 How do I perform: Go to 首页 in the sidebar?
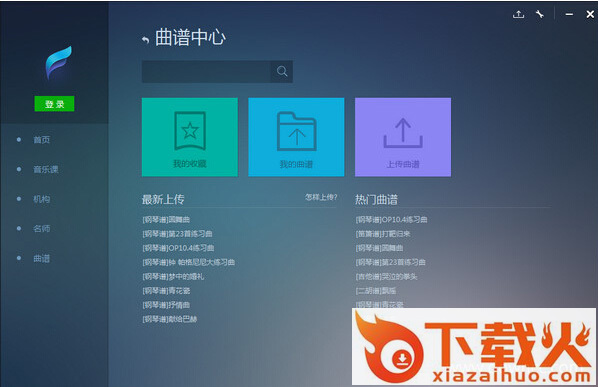pyautogui.click(x=42, y=140)
